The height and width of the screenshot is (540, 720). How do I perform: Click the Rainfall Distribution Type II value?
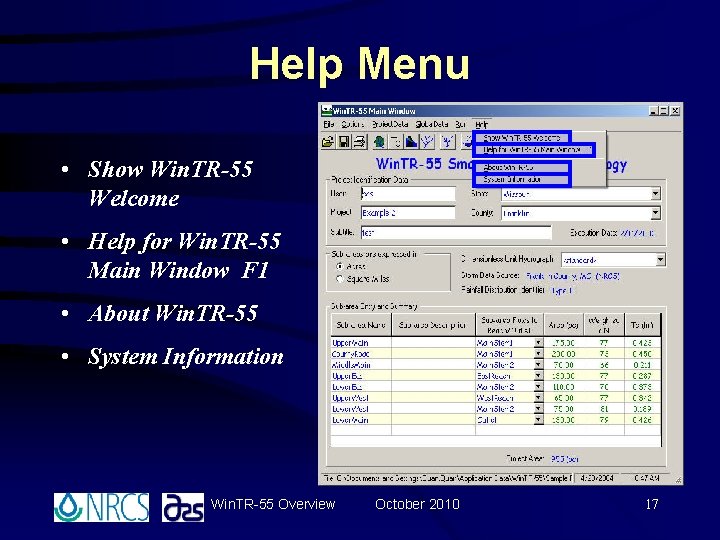point(562,291)
